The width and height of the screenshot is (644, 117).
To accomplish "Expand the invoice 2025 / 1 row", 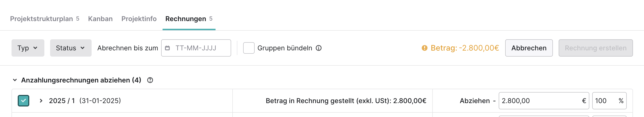I will click(x=41, y=101).
